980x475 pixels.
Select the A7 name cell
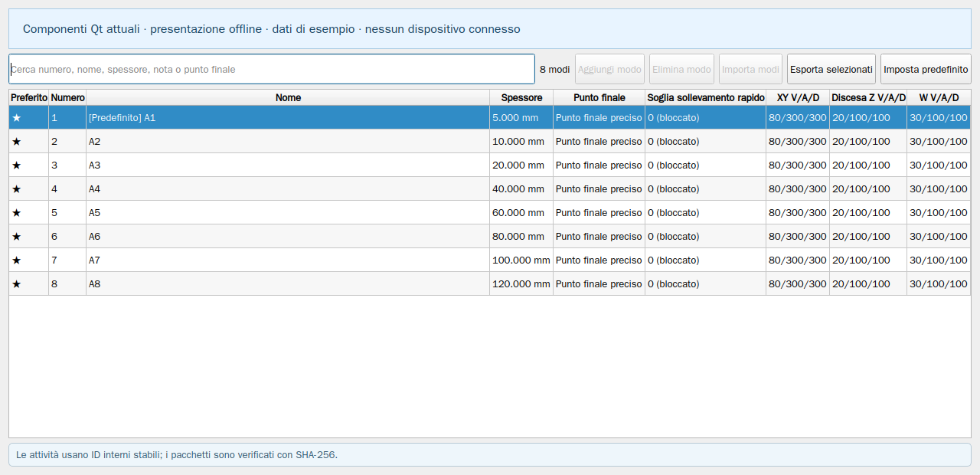click(x=288, y=260)
